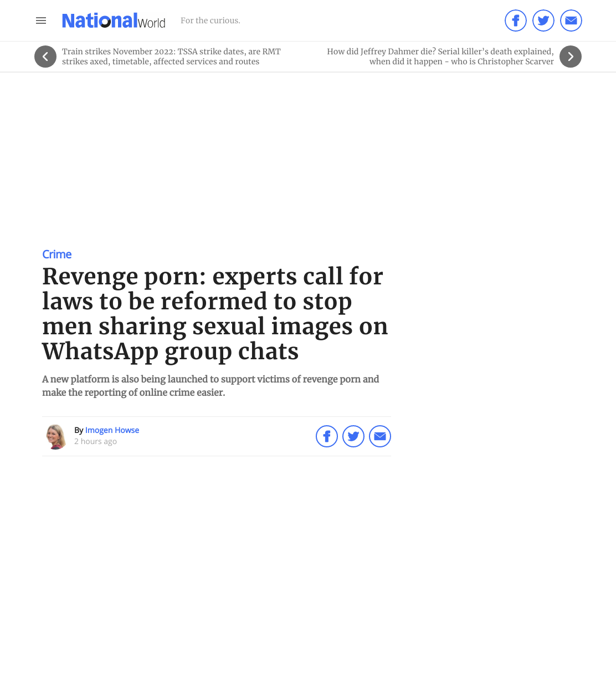Email the article from the byline row
This screenshot has height=678, width=616.
(380, 436)
